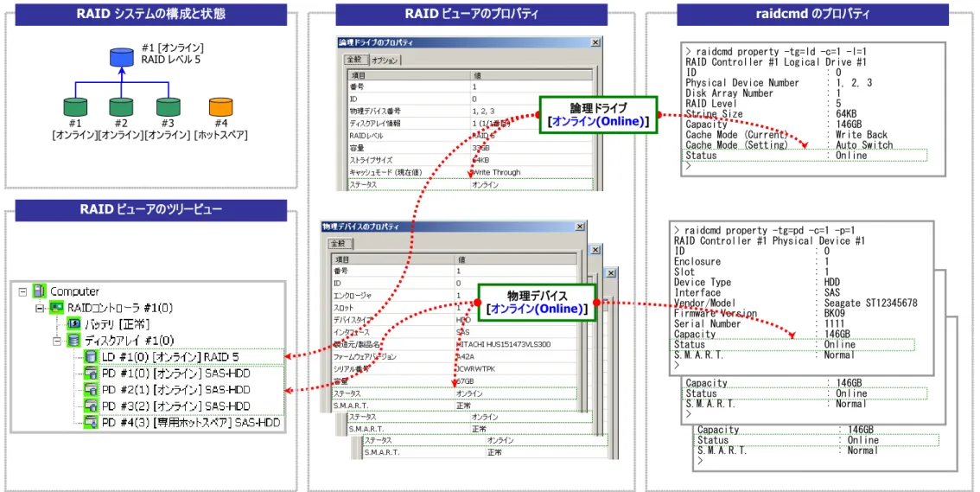Select ステータス row in logical drive properties
This screenshot has width=980, height=492.
tap(470, 184)
